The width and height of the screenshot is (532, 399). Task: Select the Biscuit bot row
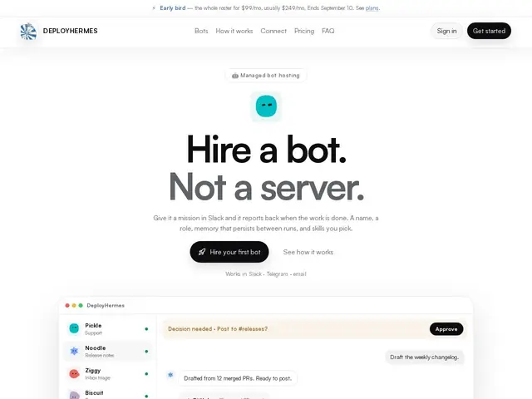tap(108, 393)
